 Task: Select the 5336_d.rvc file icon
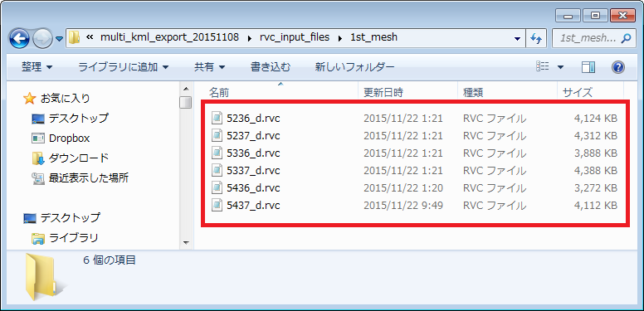tap(217, 153)
